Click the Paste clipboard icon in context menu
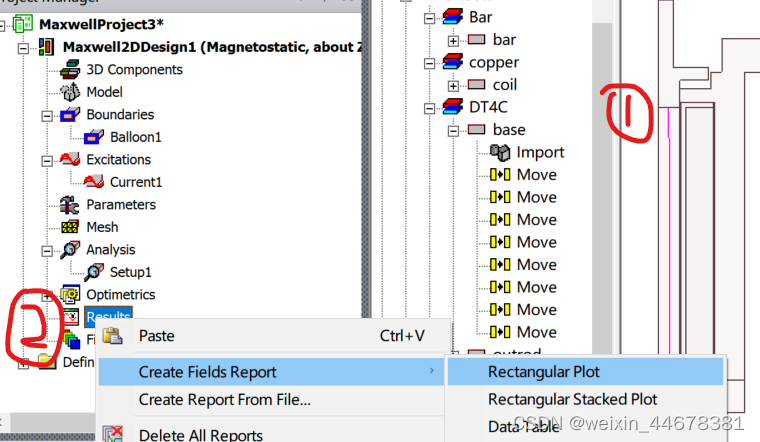The width and height of the screenshot is (760, 442). click(112, 335)
